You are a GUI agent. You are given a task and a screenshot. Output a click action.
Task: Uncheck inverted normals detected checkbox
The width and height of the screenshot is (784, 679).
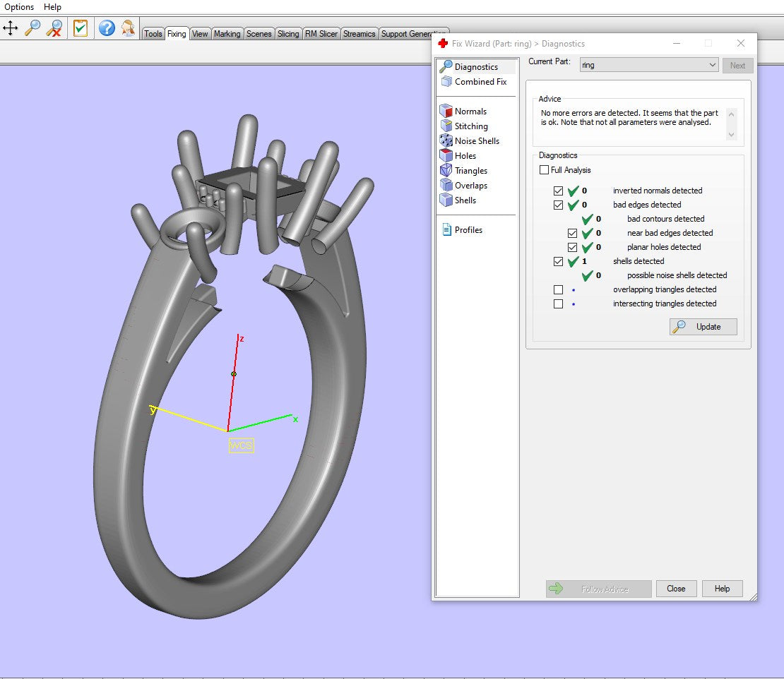click(559, 191)
